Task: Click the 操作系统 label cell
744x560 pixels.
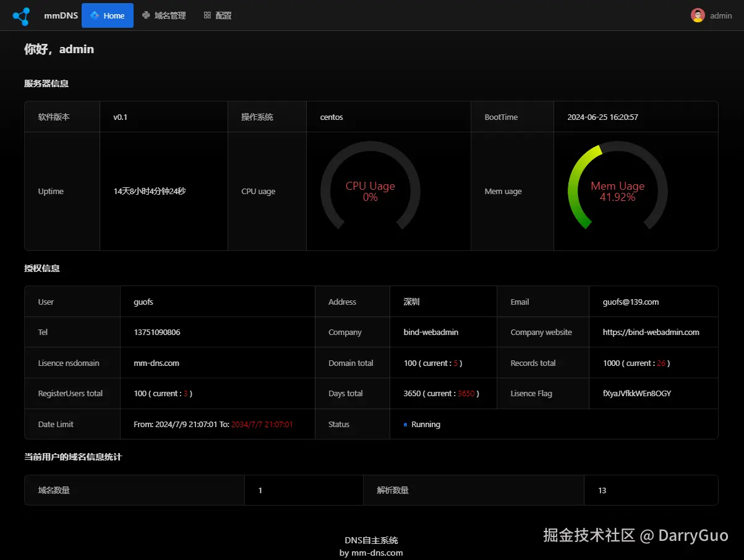Action: [x=267, y=117]
